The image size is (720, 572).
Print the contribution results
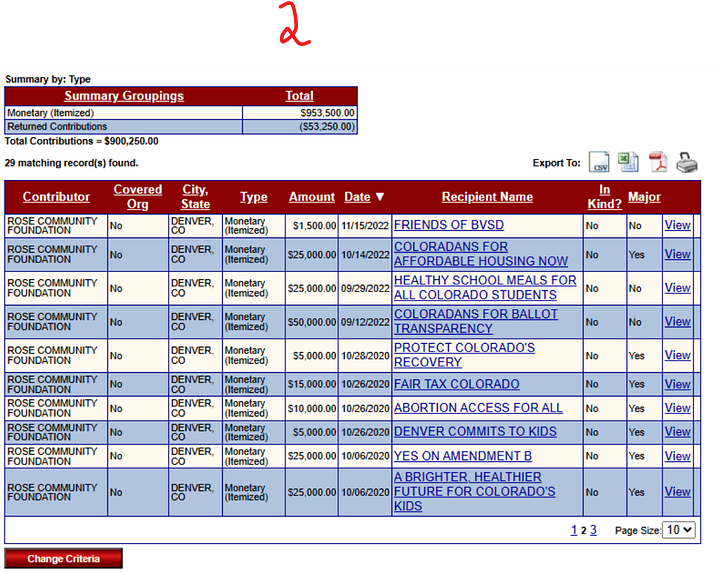(x=687, y=163)
